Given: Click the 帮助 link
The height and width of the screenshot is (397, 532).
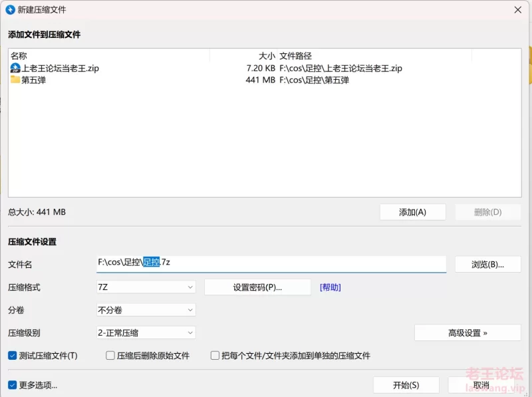Looking at the screenshot, I should (x=331, y=287).
